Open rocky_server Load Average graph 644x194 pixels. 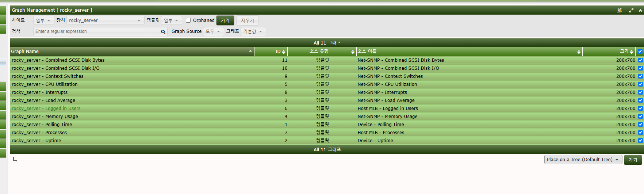click(43, 100)
